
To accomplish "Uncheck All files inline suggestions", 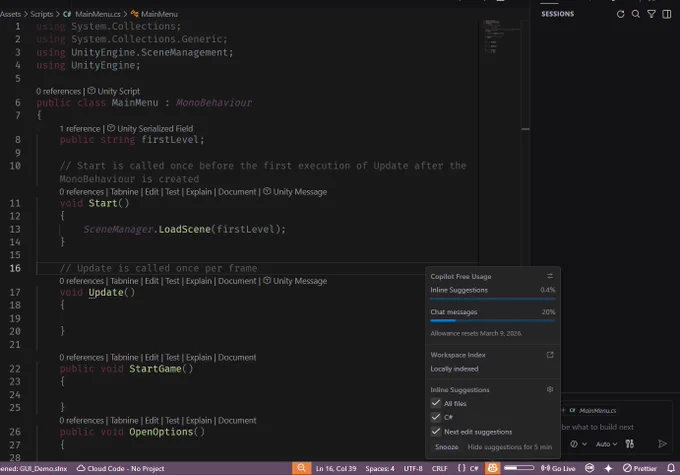I will pyautogui.click(x=436, y=403).
